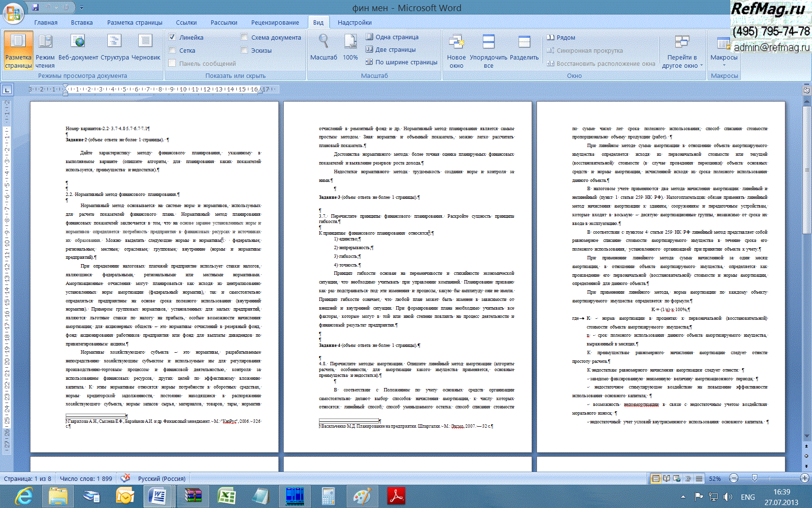Open the Главная ribbon tab
The width and height of the screenshot is (812, 508).
click(x=46, y=22)
